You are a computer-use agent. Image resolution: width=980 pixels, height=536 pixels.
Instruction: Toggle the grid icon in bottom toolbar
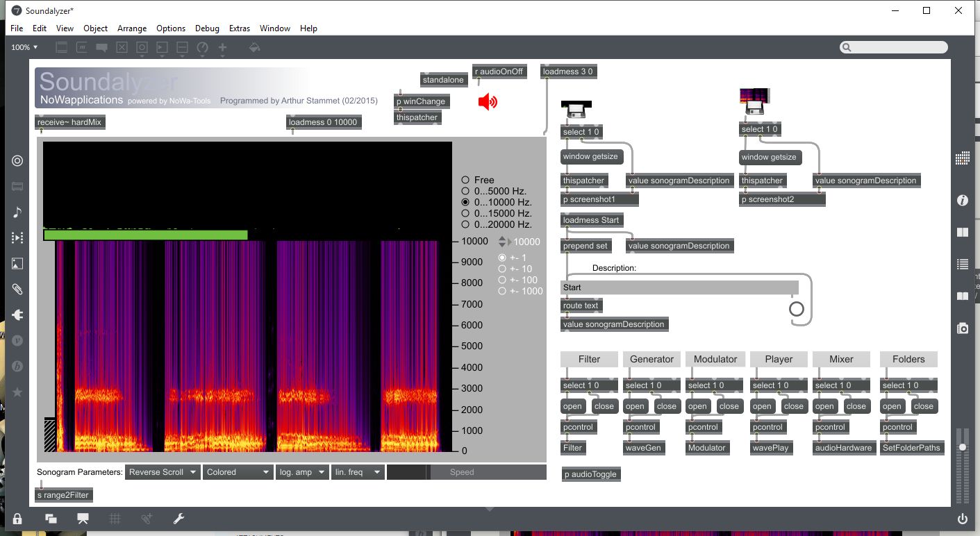115,519
